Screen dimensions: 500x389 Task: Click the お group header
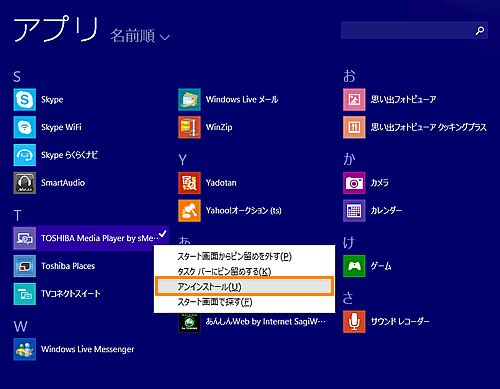(x=349, y=76)
